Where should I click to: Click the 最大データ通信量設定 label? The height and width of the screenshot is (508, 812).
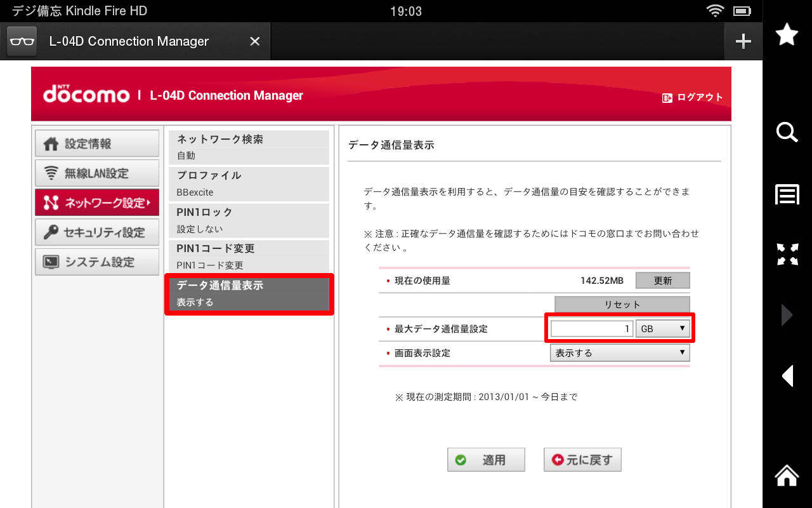441,329
